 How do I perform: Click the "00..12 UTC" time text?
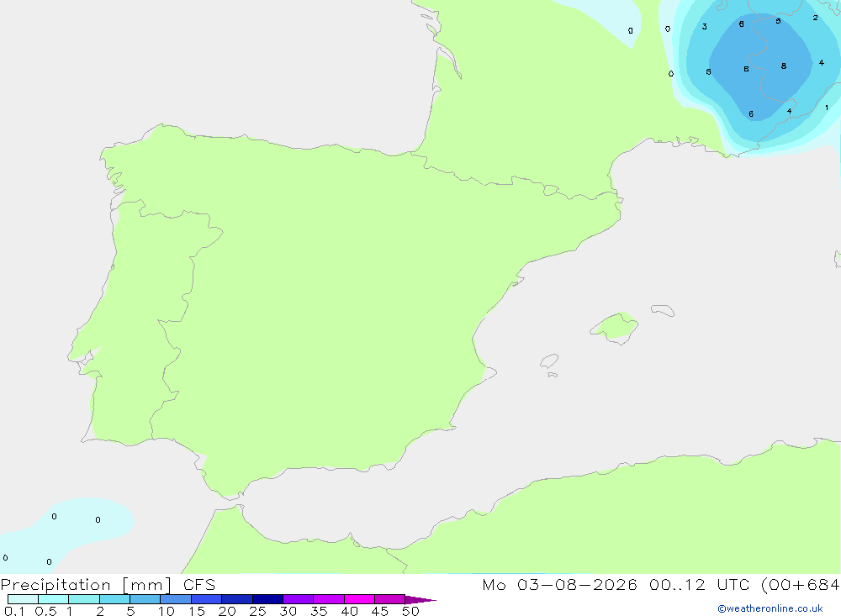(699, 585)
